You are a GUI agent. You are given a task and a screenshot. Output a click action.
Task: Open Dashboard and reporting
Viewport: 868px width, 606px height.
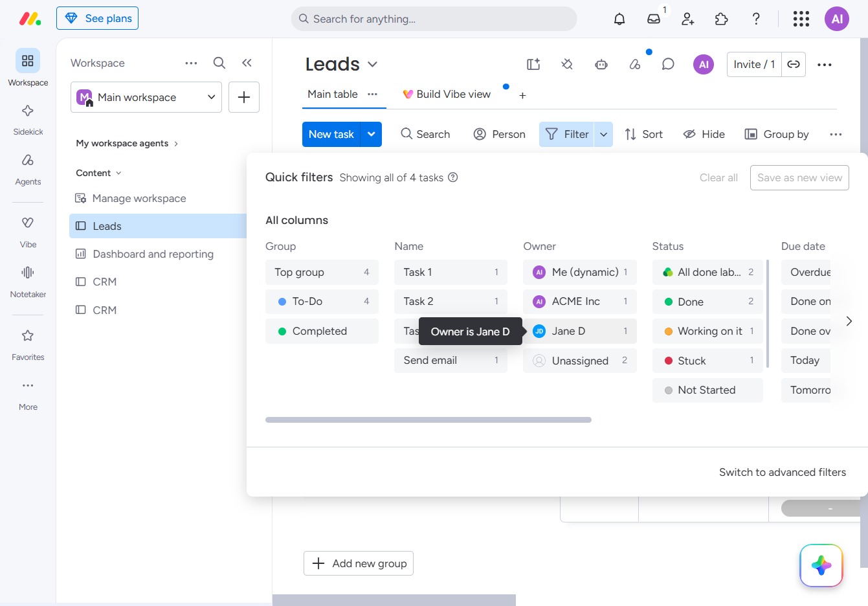pyautogui.click(x=153, y=254)
